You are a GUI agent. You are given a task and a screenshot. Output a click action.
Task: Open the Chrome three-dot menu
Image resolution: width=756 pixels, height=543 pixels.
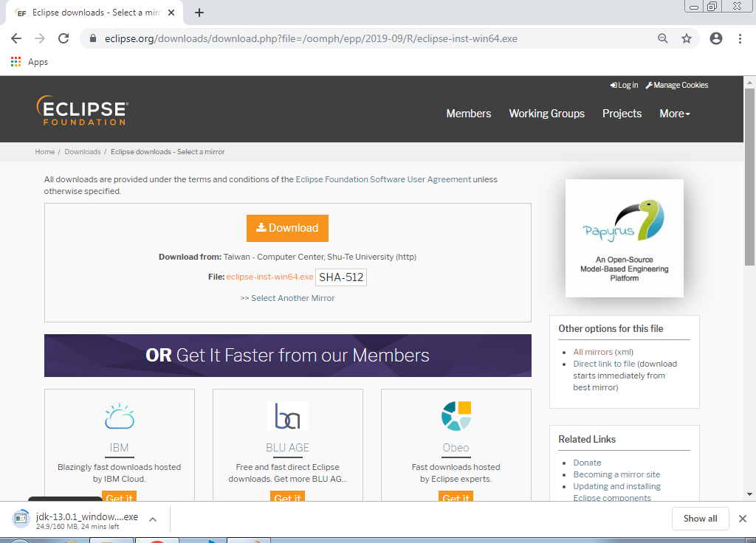[x=740, y=38]
